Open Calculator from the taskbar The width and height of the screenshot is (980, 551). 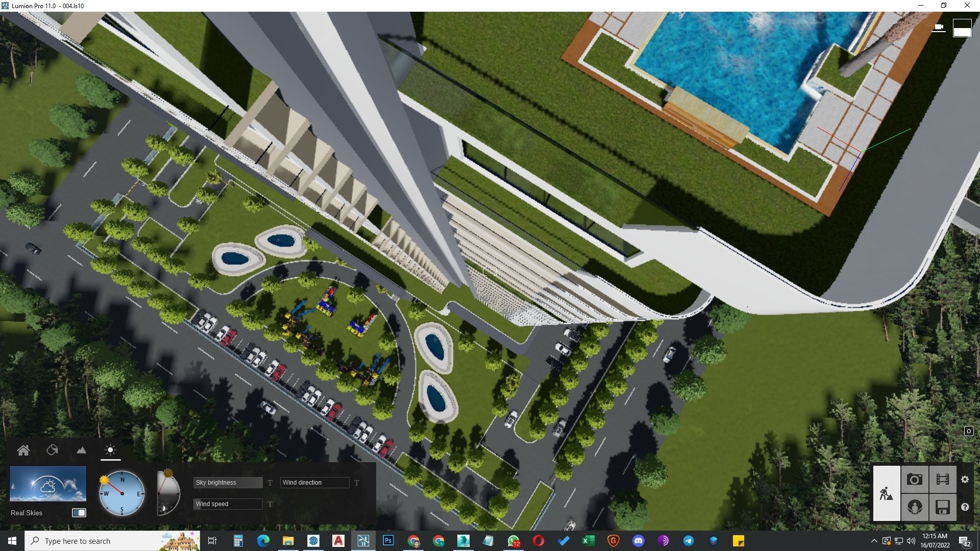click(x=238, y=541)
